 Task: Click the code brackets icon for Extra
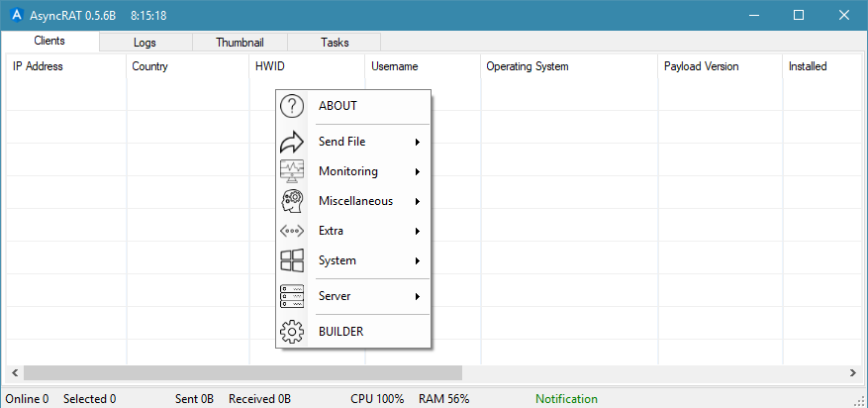[x=292, y=232]
